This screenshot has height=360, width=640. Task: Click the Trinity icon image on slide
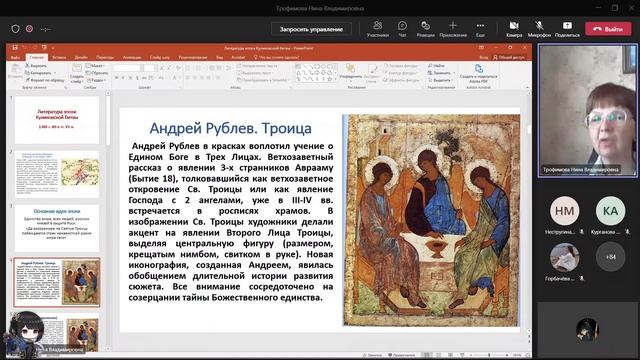pos(431,220)
